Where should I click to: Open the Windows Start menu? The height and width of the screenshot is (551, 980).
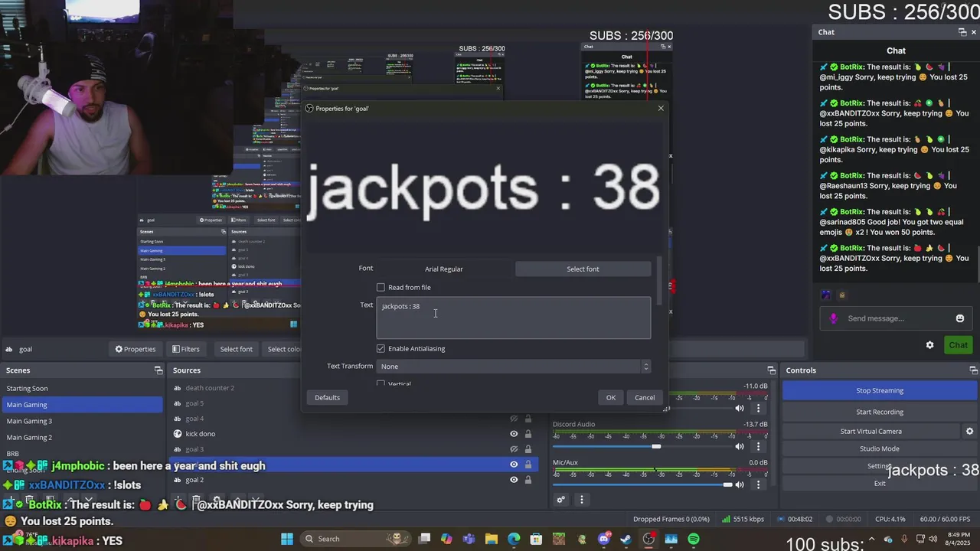(x=287, y=539)
